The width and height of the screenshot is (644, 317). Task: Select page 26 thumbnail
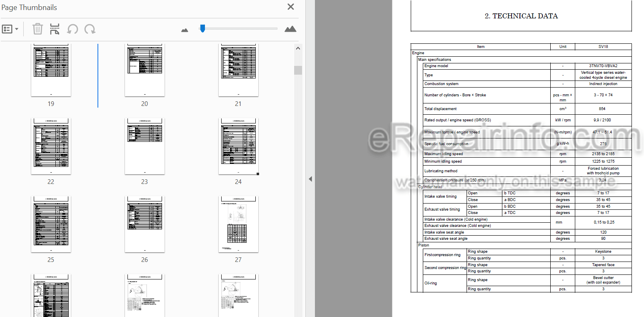pyautogui.click(x=145, y=224)
